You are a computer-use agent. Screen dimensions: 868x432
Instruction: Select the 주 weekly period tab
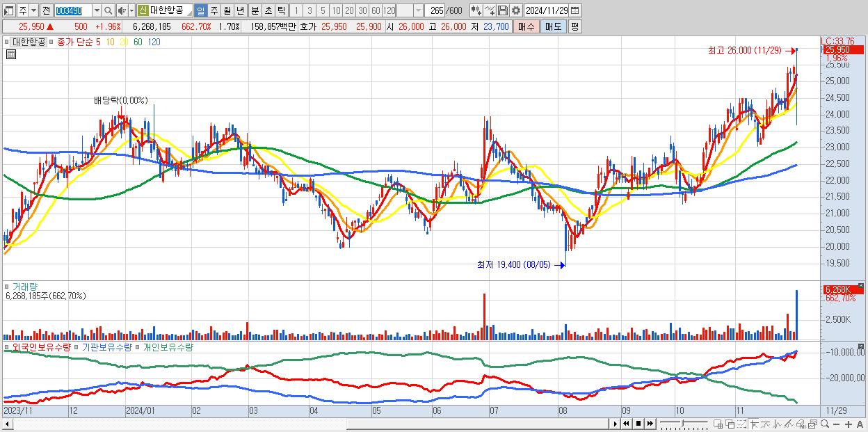[x=214, y=10]
